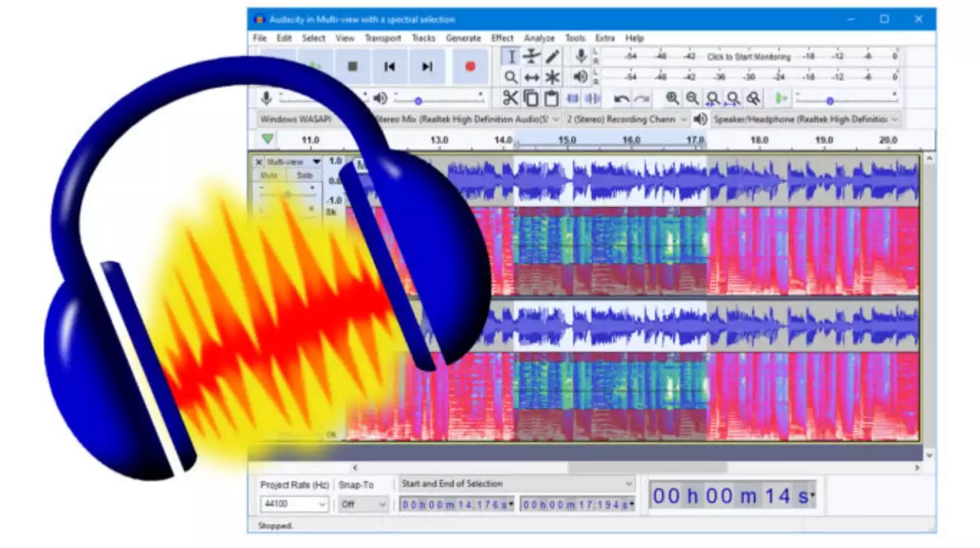Click the clipboard Paste icon
The height and width of the screenshot is (548, 980).
551,98
